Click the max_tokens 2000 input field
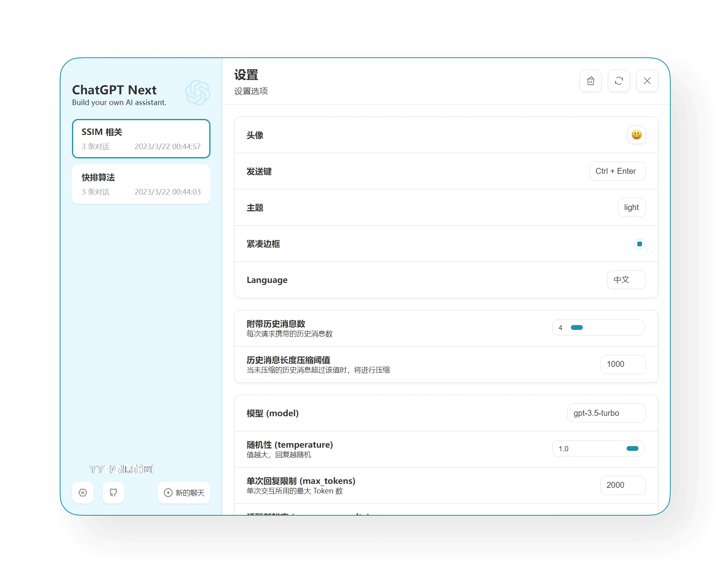This screenshot has height=573, width=728. tap(623, 485)
